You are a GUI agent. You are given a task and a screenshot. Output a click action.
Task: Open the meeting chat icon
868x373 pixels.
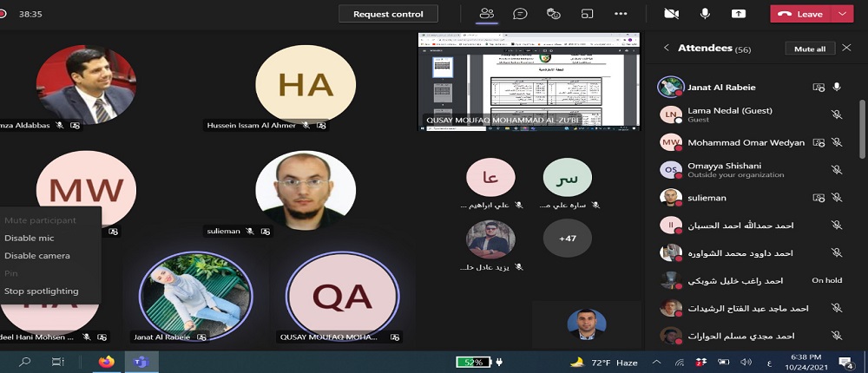click(x=520, y=14)
